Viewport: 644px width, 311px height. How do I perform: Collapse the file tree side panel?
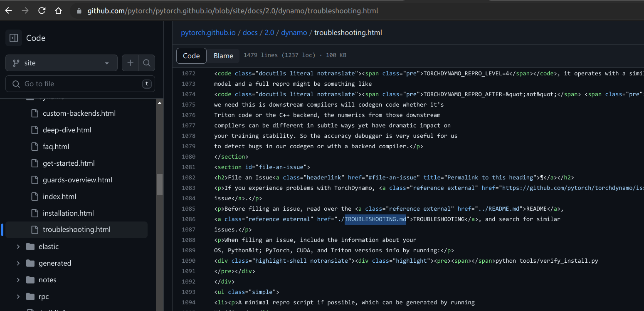click(14, 38)
